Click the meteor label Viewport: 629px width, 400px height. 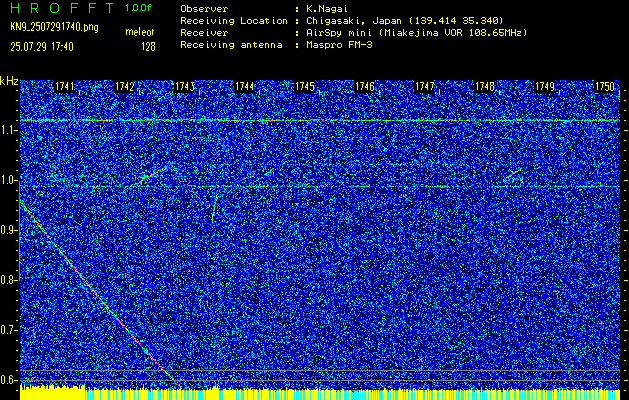(x=140, y=32)
